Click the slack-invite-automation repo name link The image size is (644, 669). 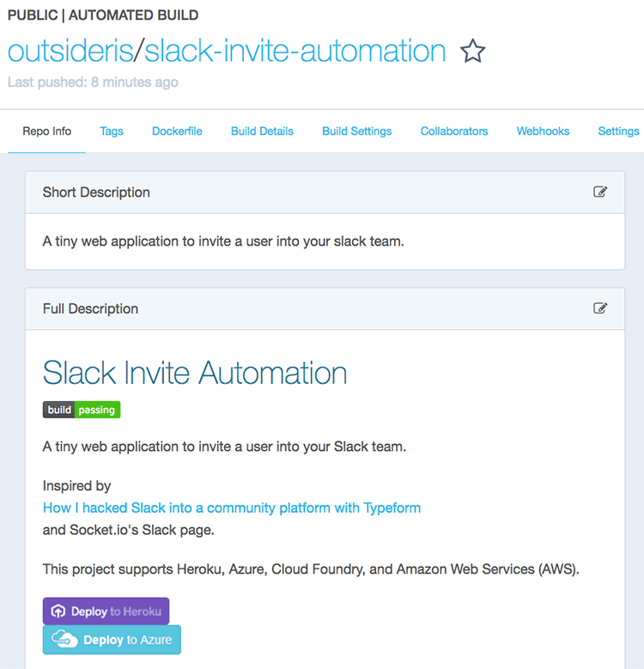click(295, 51)
